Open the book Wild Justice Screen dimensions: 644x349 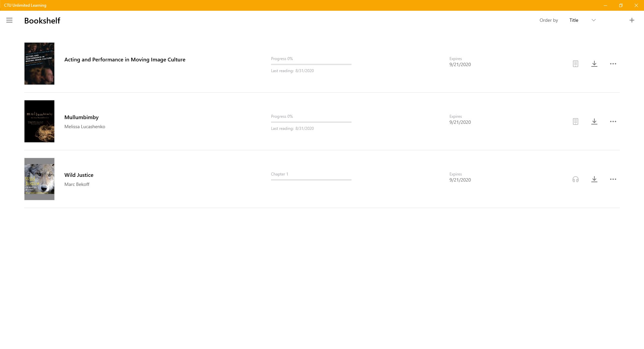point(78,175)
